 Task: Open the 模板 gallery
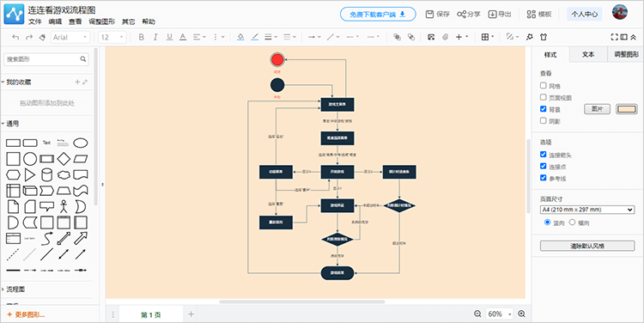coord(539,14)
